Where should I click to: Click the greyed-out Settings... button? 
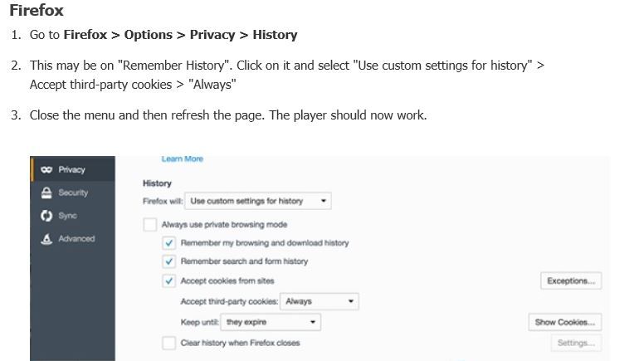(x=576, y=343)
